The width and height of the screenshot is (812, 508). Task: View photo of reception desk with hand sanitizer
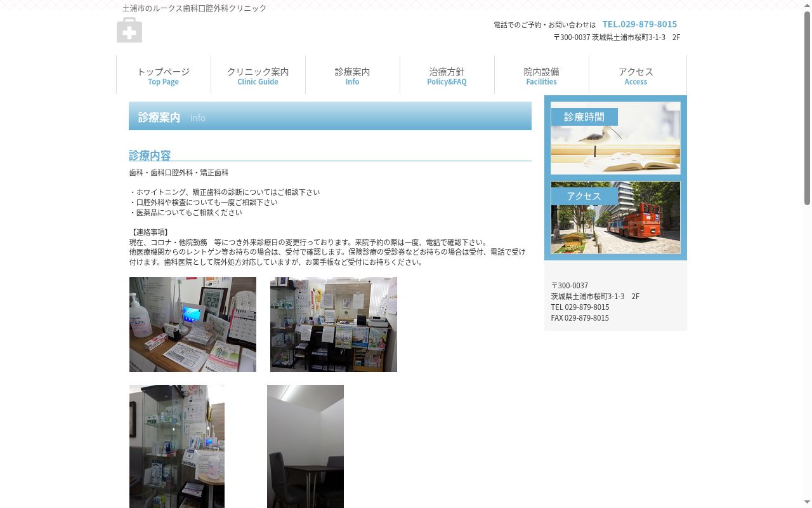pyautogui.click(x=193, y=324)
